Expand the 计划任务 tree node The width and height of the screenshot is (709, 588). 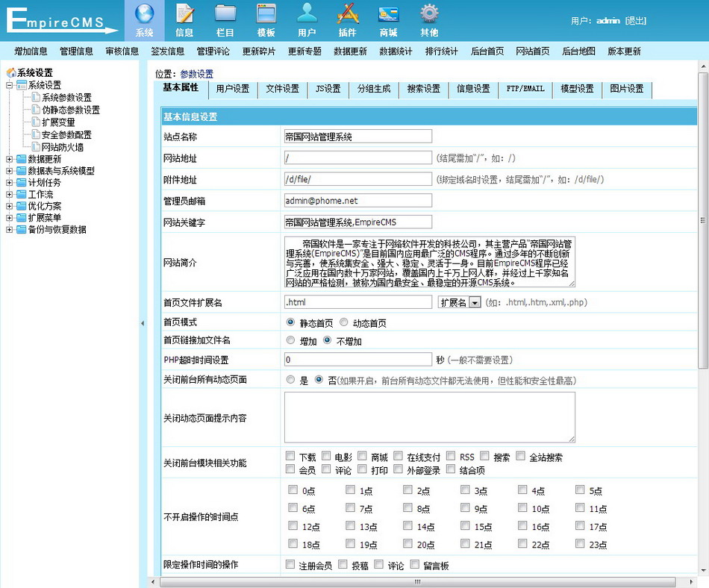[x=9, y=183]
